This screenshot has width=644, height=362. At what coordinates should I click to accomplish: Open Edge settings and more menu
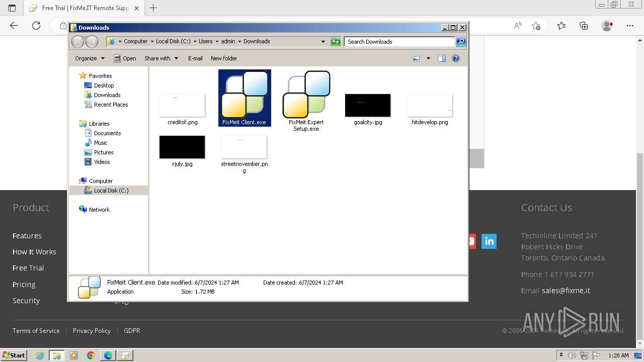630,26
